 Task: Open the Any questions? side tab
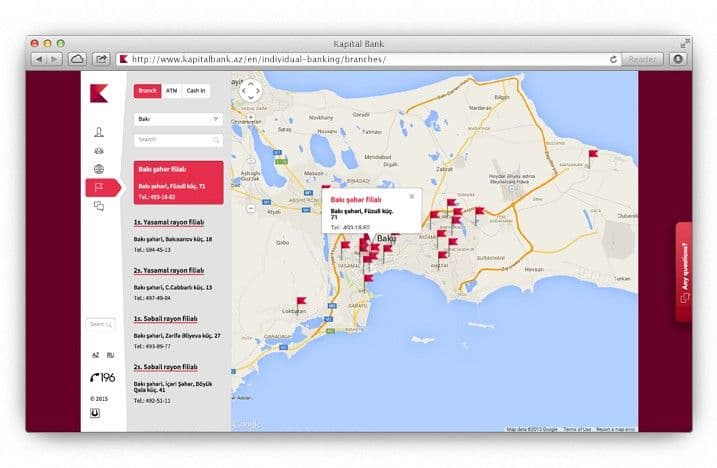(x=684, y=273)
